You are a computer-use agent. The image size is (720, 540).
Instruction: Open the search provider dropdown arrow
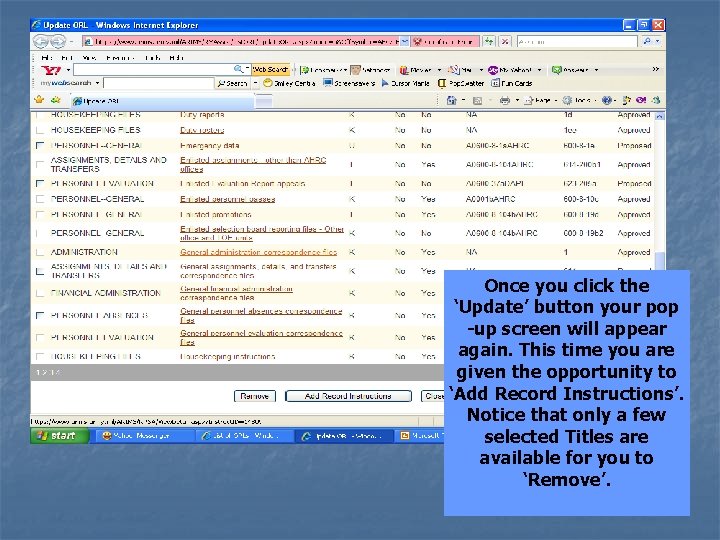point(658,41)
